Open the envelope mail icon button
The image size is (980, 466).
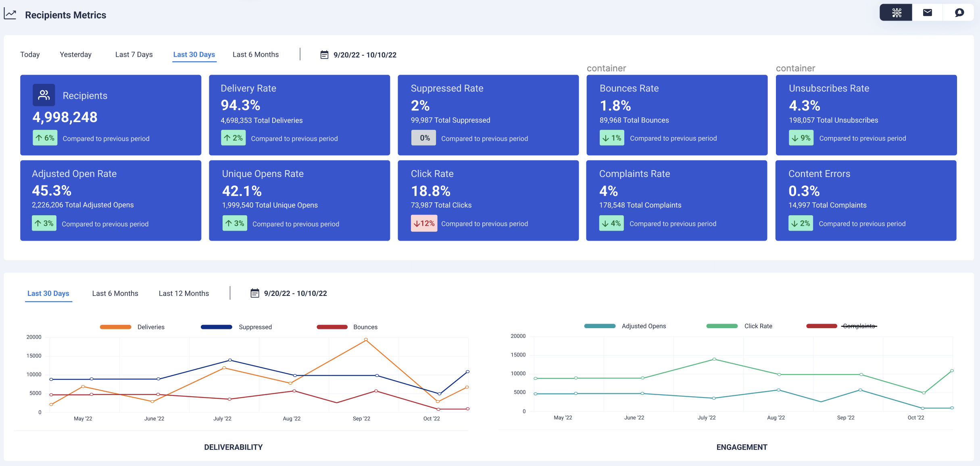(x=928, y=12)
